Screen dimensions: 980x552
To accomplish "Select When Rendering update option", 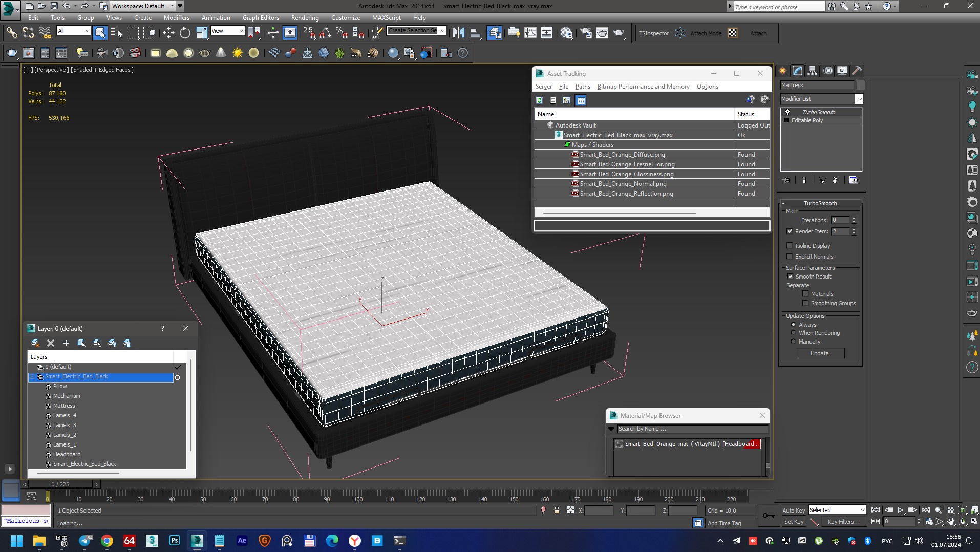I will pos(794,333).
